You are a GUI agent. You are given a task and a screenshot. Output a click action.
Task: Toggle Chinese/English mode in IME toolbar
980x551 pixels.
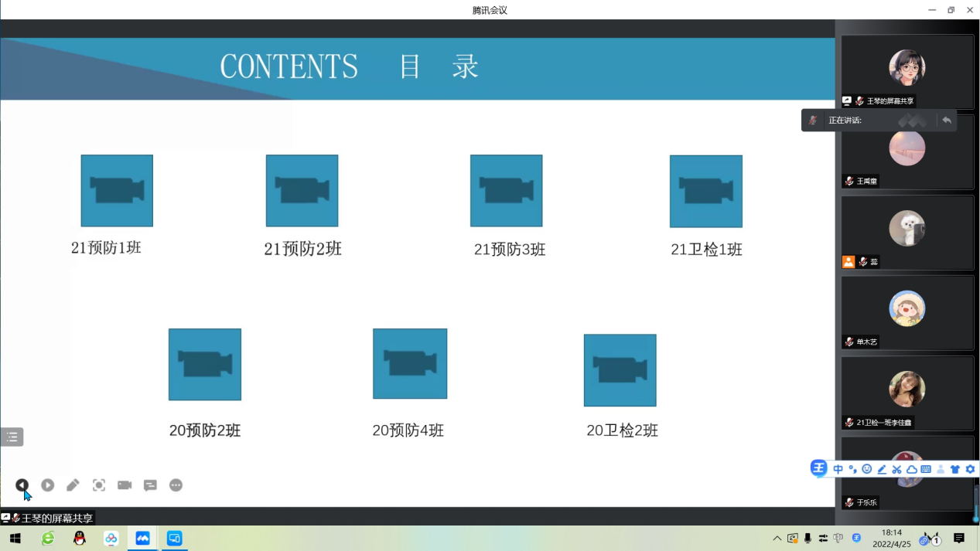coord(838,469)
